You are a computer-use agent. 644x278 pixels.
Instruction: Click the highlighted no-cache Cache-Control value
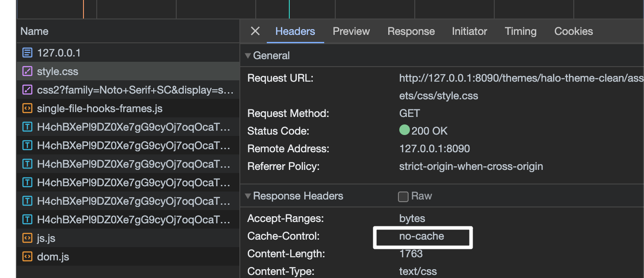point(422,237)
